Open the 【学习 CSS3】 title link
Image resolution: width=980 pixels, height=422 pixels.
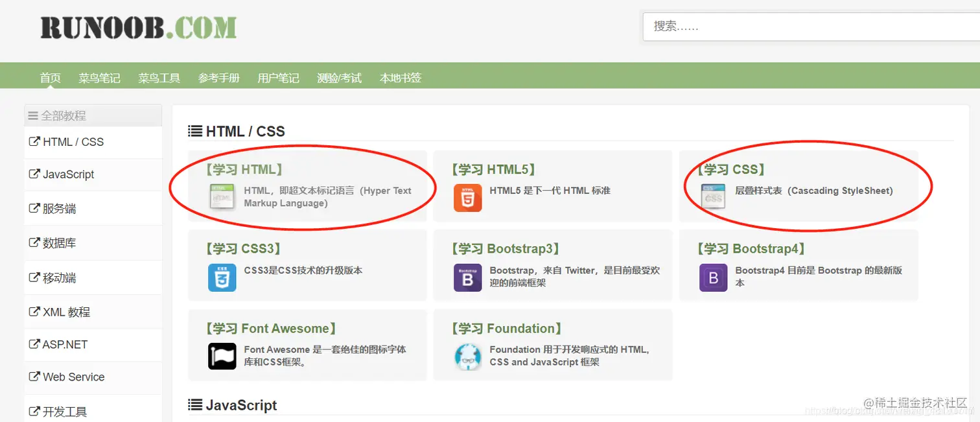click(243, 249)
